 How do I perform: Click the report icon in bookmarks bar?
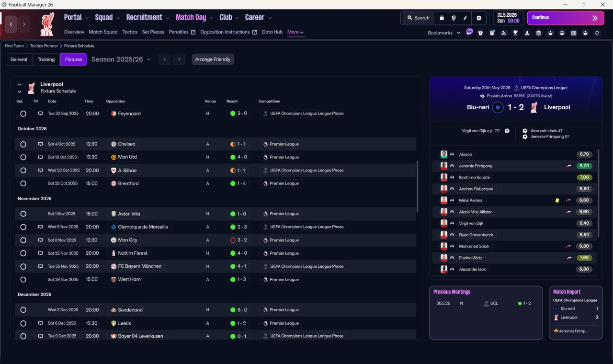(x=492, y=33)
